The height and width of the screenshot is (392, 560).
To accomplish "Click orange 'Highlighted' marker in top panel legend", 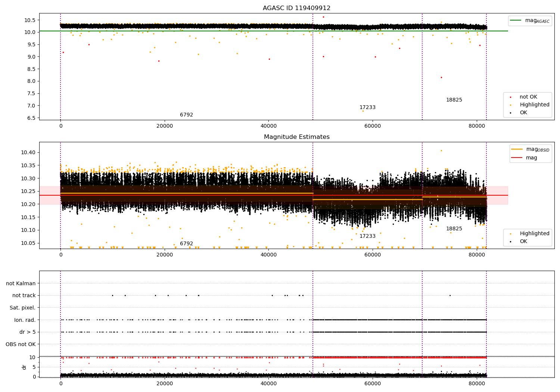I will tap(510, 105).
